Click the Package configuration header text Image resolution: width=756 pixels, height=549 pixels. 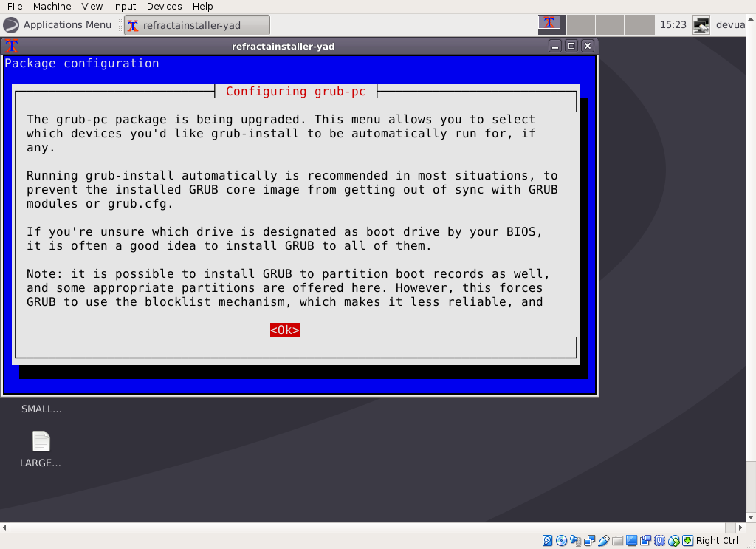(x=82, y=64)
